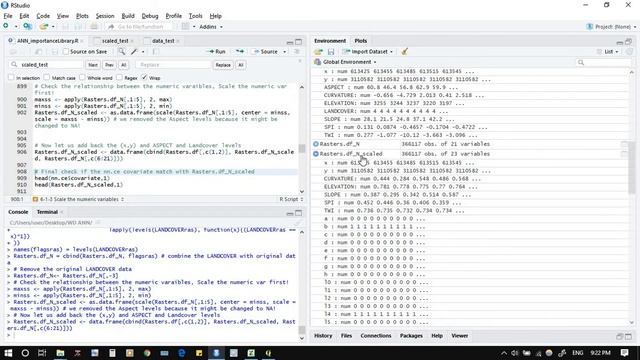Collapse the Rasters.df_N_scaled object

tap(316, 154)
